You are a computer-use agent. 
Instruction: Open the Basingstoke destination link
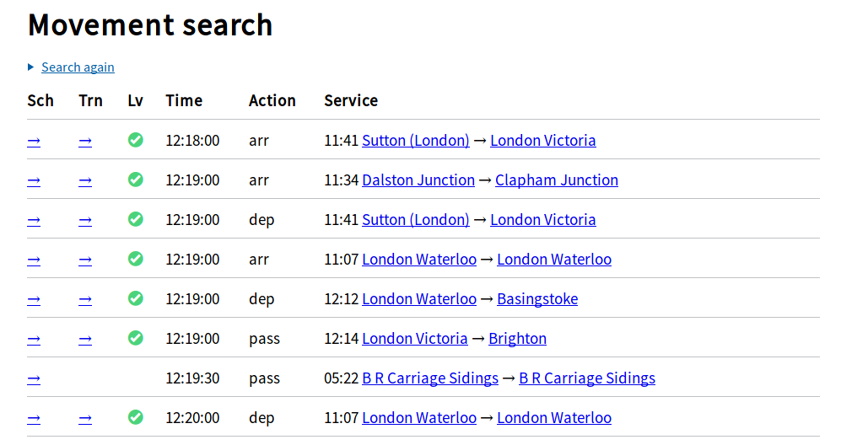pyautogui.click(x=537, y=299)
